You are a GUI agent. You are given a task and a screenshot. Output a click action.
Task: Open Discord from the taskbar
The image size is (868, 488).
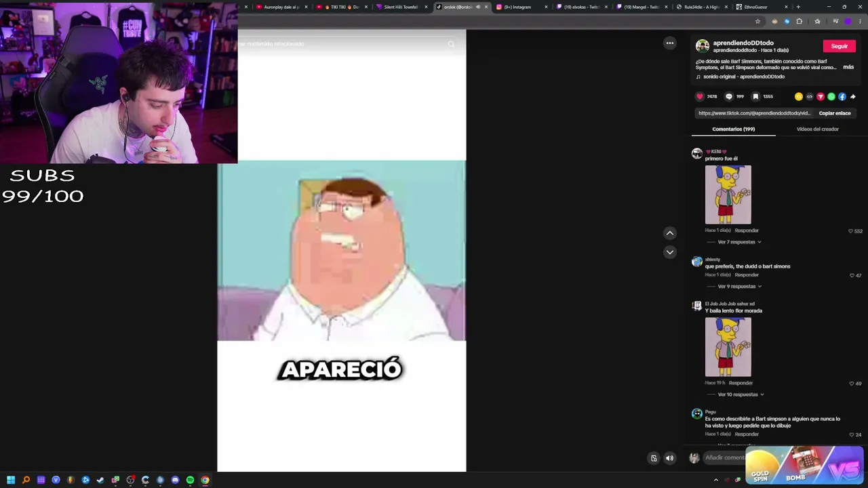pyautogui.click(x=175, y=480)
